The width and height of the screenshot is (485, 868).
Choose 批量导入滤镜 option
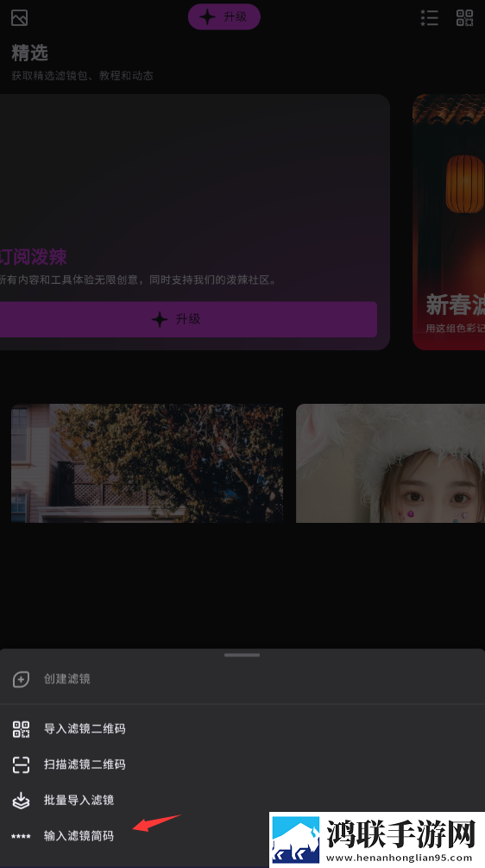[x=243, y=800]
